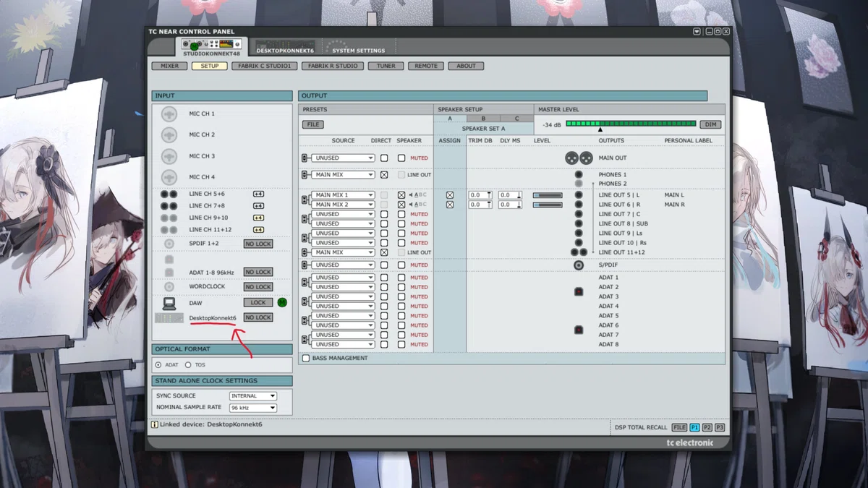Click the Trim dB field for LINE OUT 5 | L

(480, 195)
